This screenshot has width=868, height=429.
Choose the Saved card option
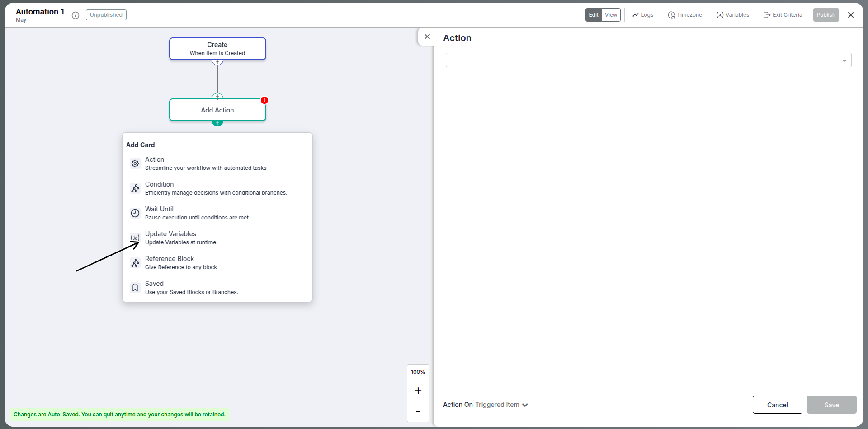217,288
